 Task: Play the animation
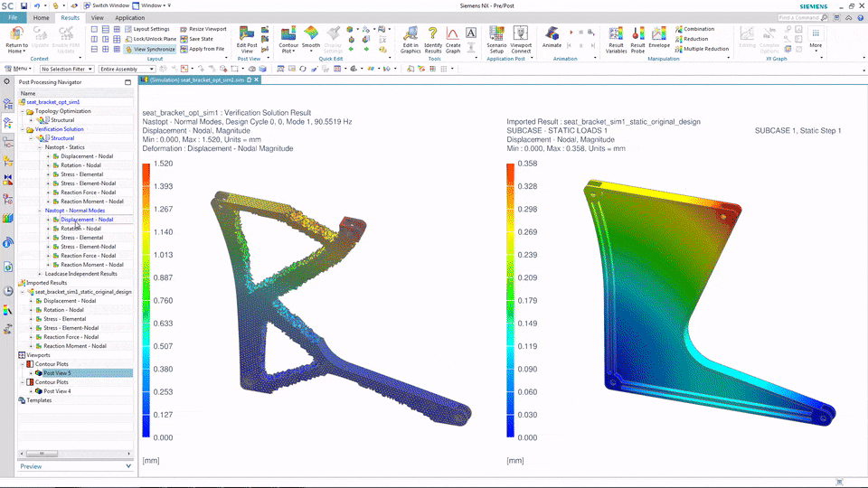(571, 33)
